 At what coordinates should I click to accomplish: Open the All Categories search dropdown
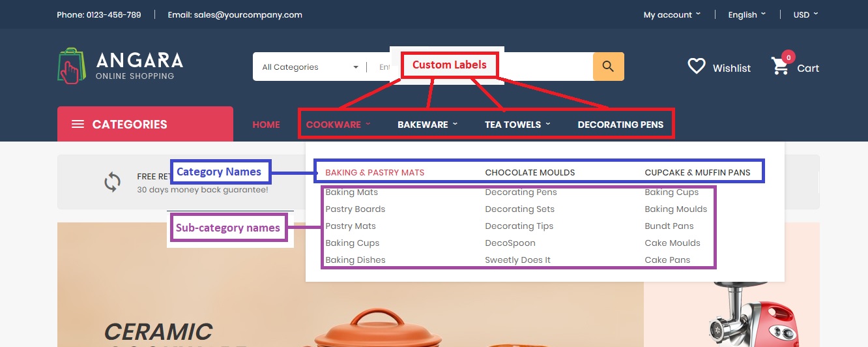[310, 67]
